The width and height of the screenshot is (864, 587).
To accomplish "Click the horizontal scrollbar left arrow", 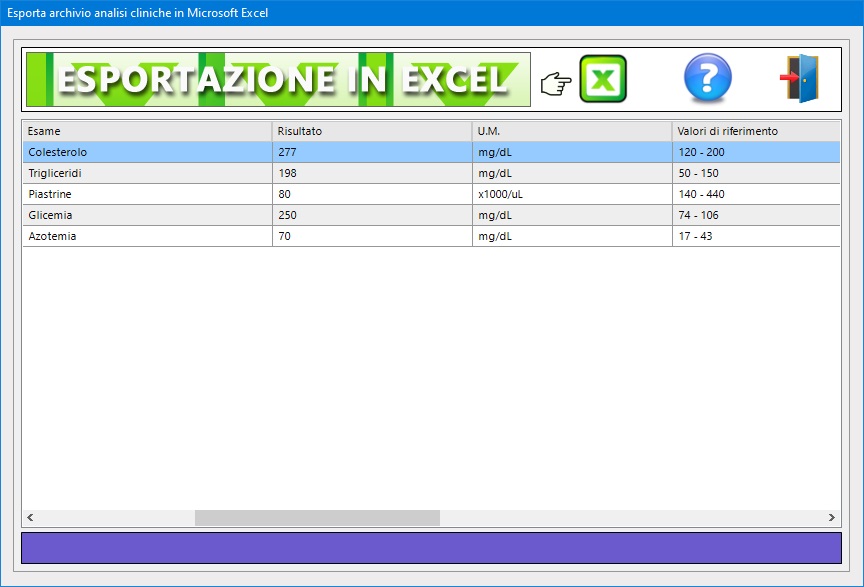I will coord(30,518).
